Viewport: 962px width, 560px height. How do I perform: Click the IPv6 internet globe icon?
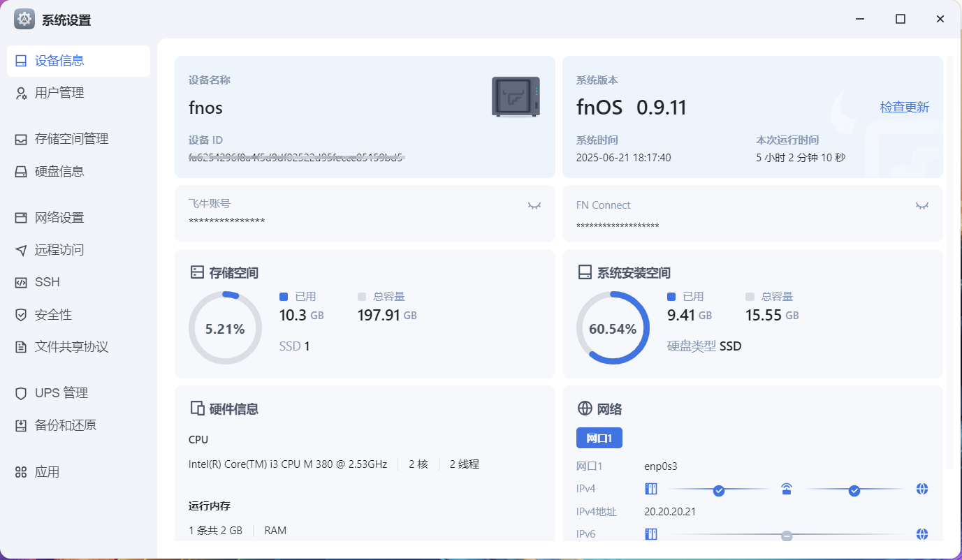922,535
